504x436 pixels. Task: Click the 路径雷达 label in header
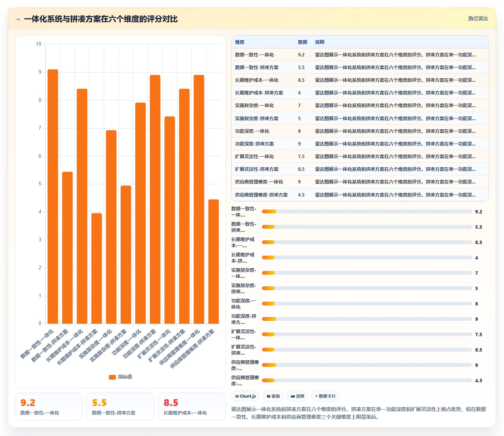pos(478,18)
